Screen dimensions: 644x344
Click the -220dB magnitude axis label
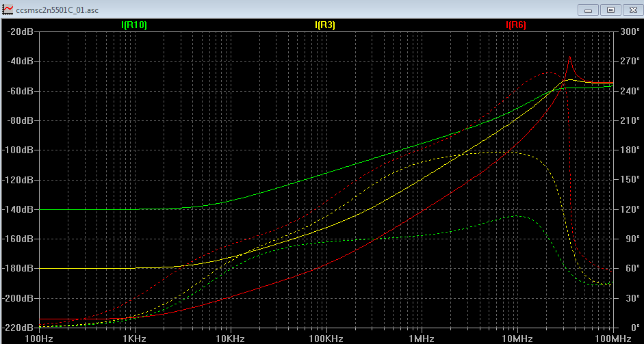click(17, 328)
